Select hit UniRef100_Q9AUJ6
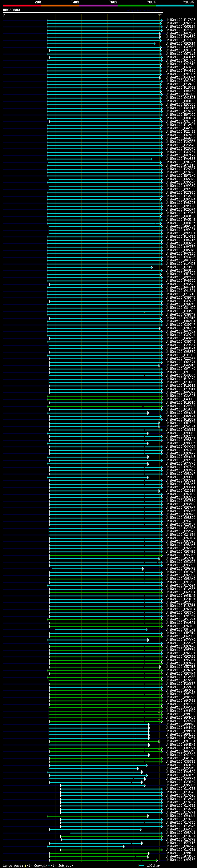Viewport: 197px width, 868px height. (x=180, y=413)
